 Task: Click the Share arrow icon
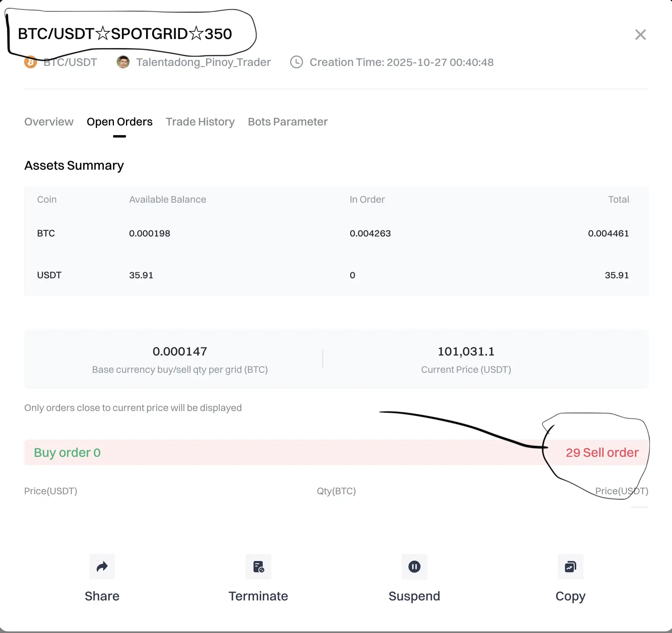pyautogui.click(x=102, y=567)
